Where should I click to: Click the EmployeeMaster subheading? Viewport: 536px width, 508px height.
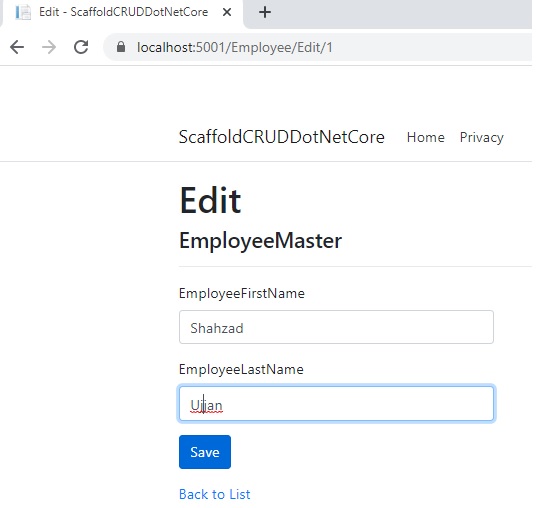(x=260, y=241)
